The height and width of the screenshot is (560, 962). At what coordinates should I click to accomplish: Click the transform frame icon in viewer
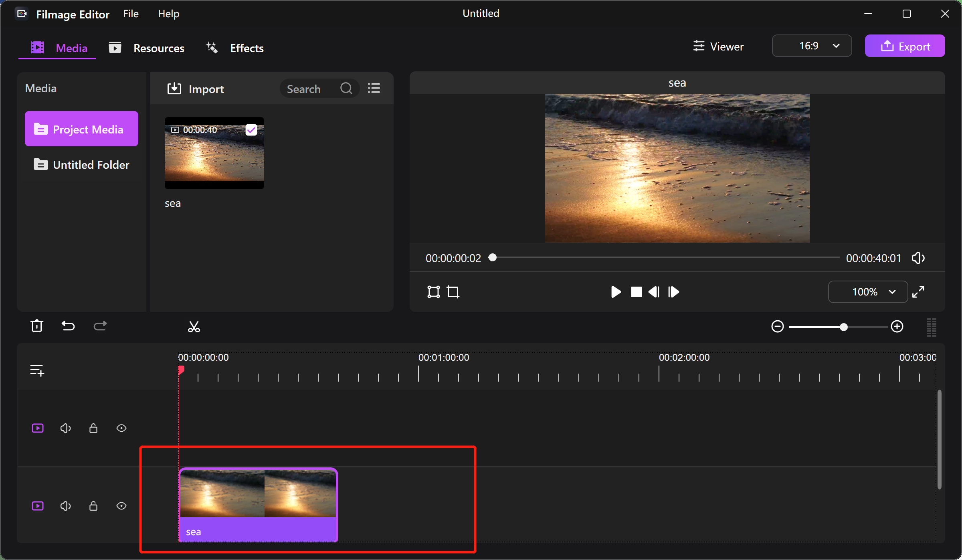pyautogui.click(x=434, y=292)
